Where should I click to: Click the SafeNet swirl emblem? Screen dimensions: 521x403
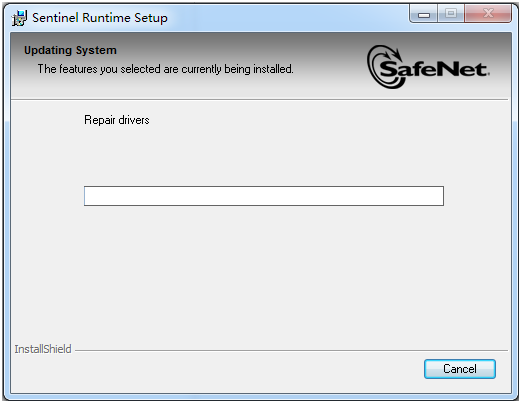(384, 67)
